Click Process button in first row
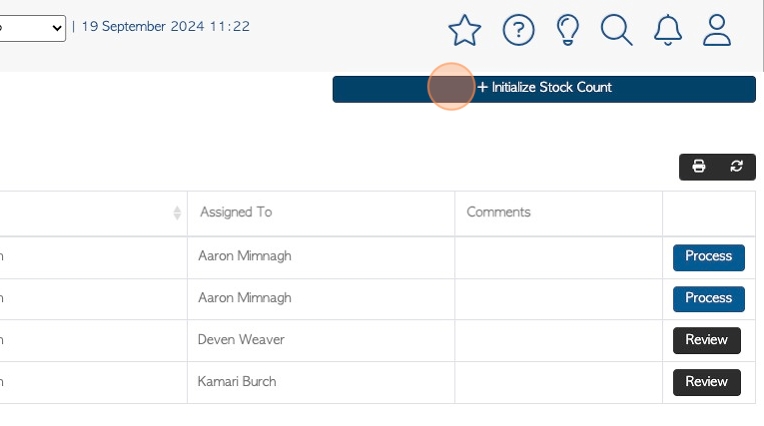The image size is (764, 426). click(708, 257)
